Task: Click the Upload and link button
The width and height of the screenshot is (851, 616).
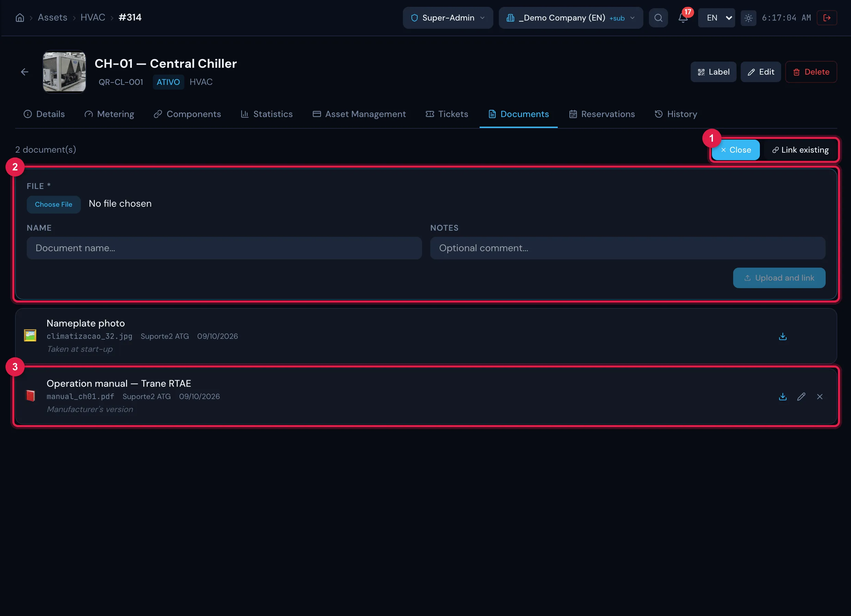Action: (x=779, y=278)
